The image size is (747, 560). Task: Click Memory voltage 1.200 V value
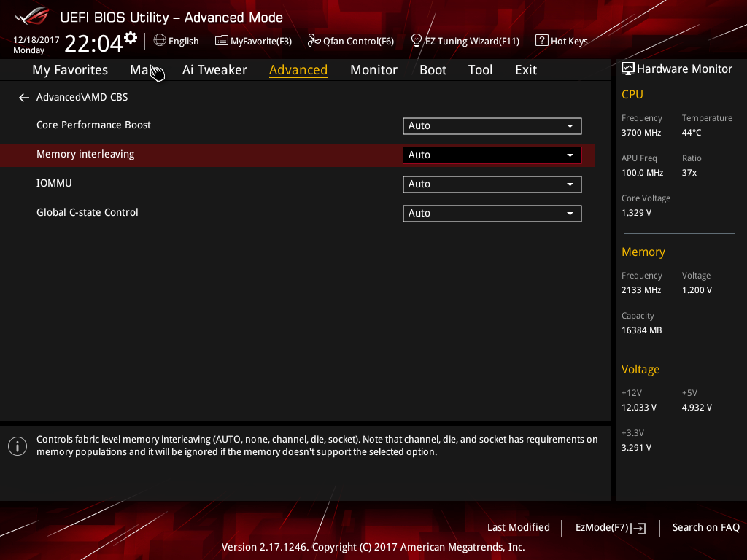click(697, 290)
